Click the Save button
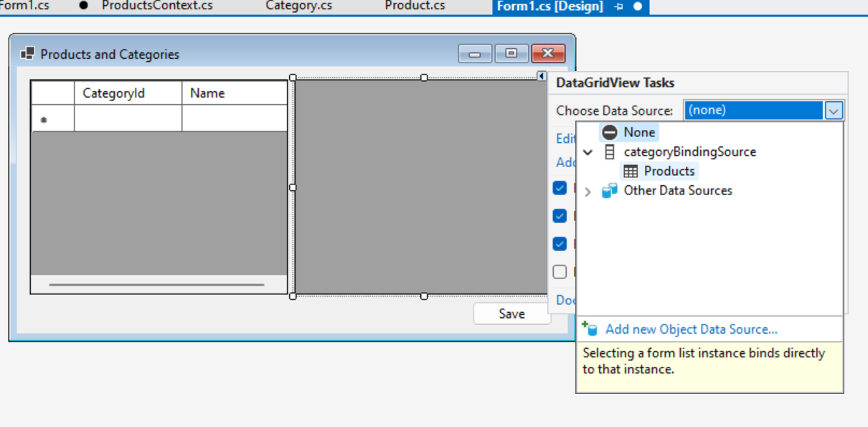 click(x=511, y=314)
